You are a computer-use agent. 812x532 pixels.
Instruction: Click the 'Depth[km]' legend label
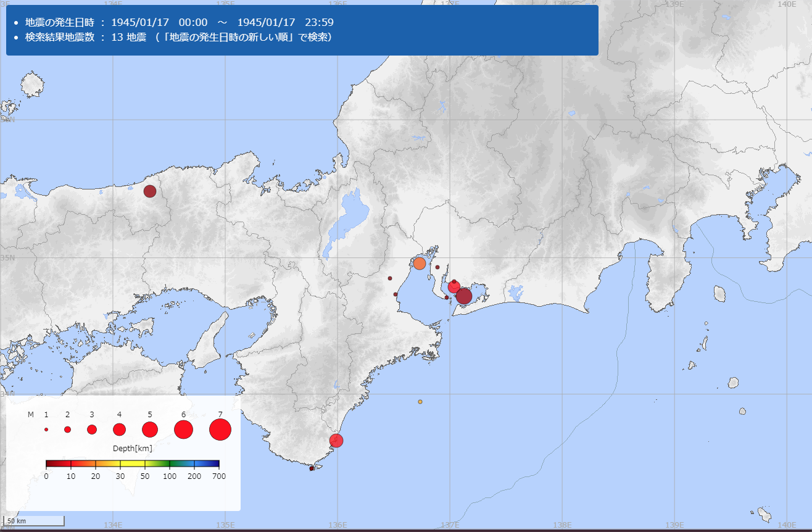point(133,449)
